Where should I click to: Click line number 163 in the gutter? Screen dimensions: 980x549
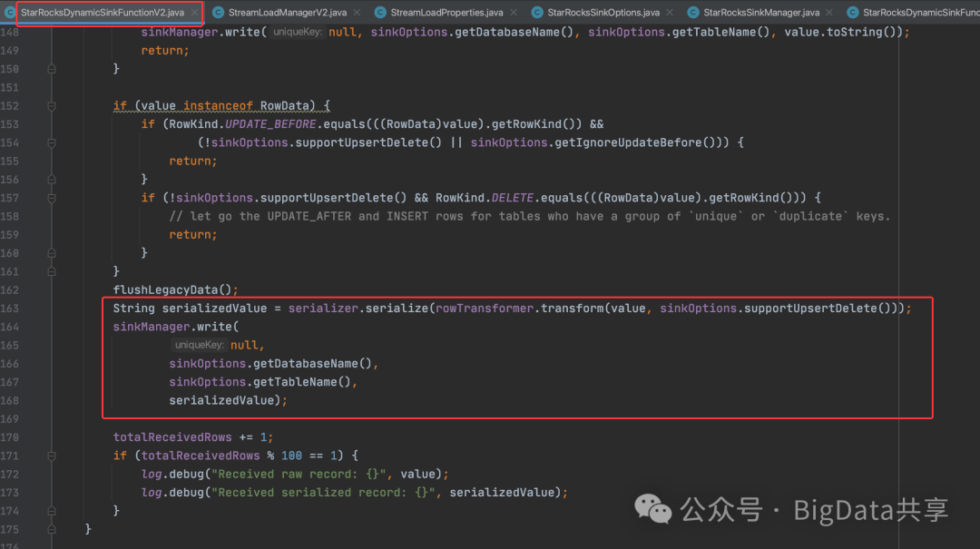(x=10, y=309)
